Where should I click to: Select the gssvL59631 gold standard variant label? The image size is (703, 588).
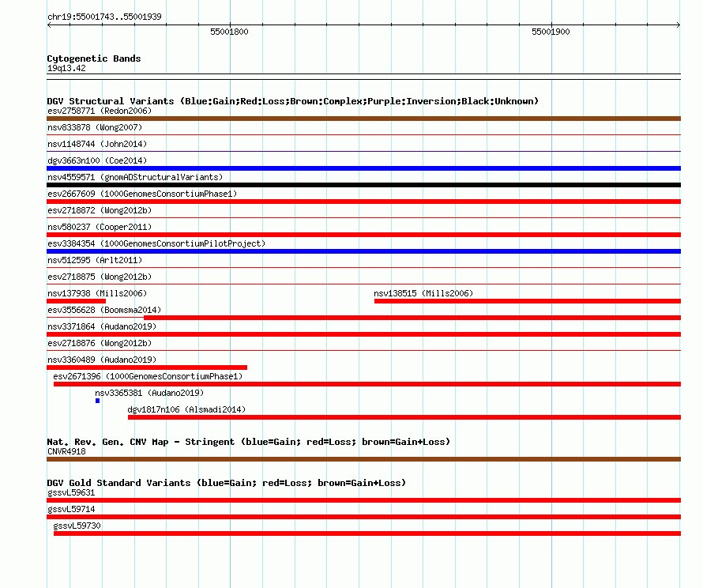(71, 492)
